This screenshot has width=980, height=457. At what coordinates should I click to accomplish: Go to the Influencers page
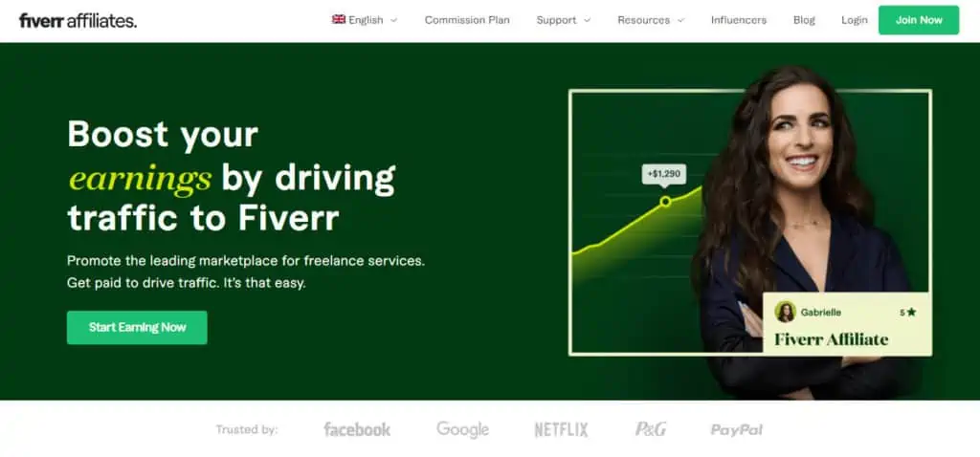[x=739, y=20]
